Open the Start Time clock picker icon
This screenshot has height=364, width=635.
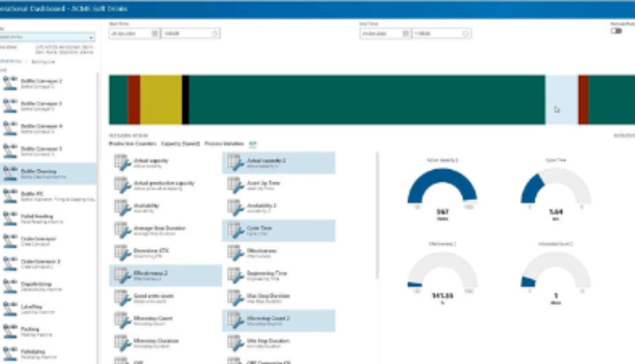[x=215, y=33]
